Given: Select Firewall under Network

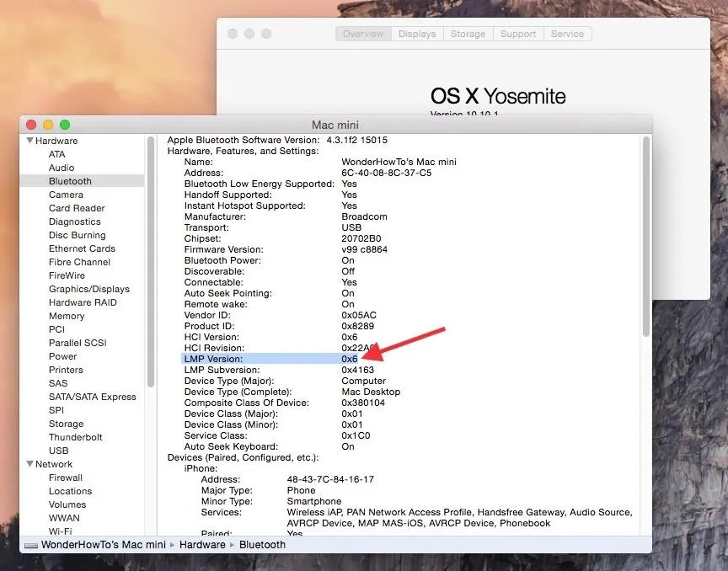Looking at the screenshot, I should pyautogui.click(x=66, y=478).
